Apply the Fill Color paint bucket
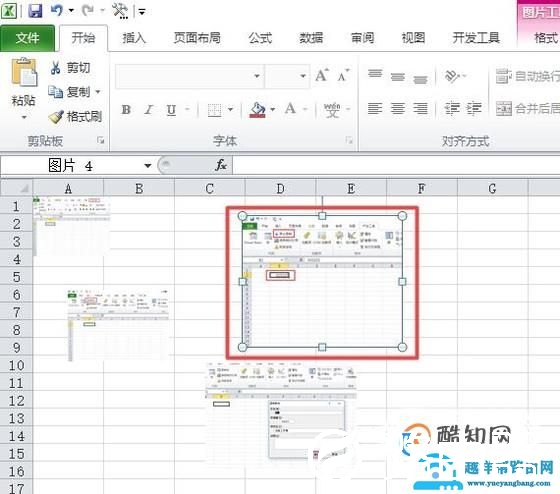The height and width of the screenshot is (494, 560). (258, 109)
